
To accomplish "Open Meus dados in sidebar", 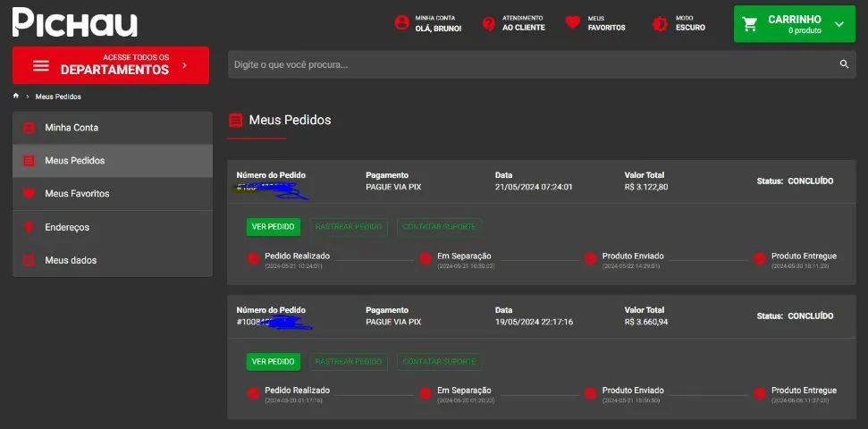I will pyautogui.click(x=71, y=260).
